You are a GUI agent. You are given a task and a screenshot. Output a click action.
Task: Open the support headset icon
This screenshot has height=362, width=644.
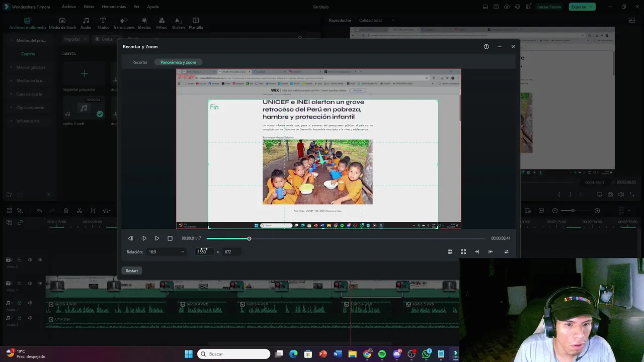pos(518,7)
